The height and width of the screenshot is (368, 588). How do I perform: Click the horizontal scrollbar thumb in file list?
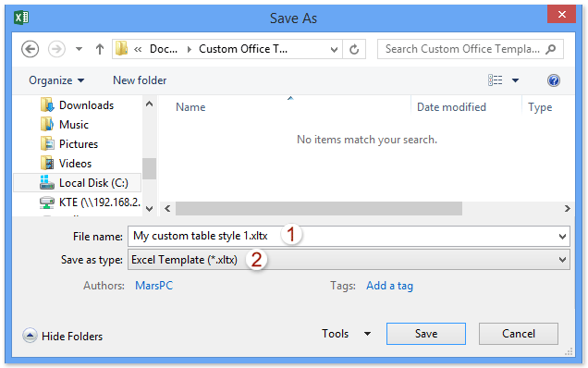[319, 209]
